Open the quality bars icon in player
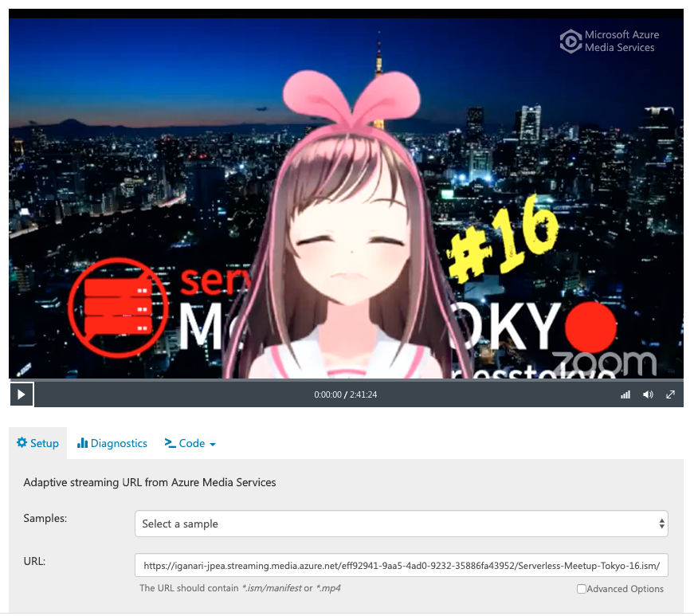Screen dimensions: 694x616 625,394
